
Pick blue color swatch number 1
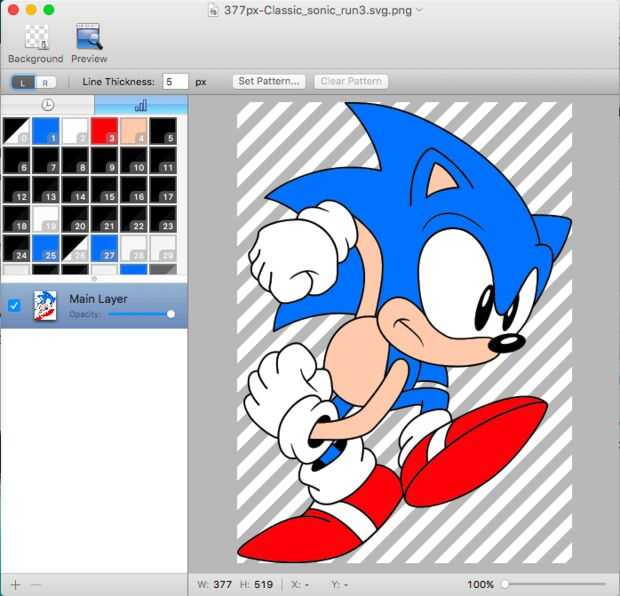[x=46, y=131]
